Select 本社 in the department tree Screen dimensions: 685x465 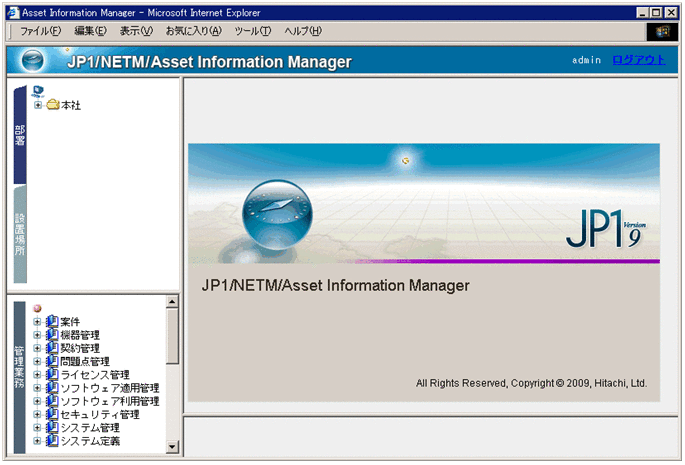(x=71, y=105)
